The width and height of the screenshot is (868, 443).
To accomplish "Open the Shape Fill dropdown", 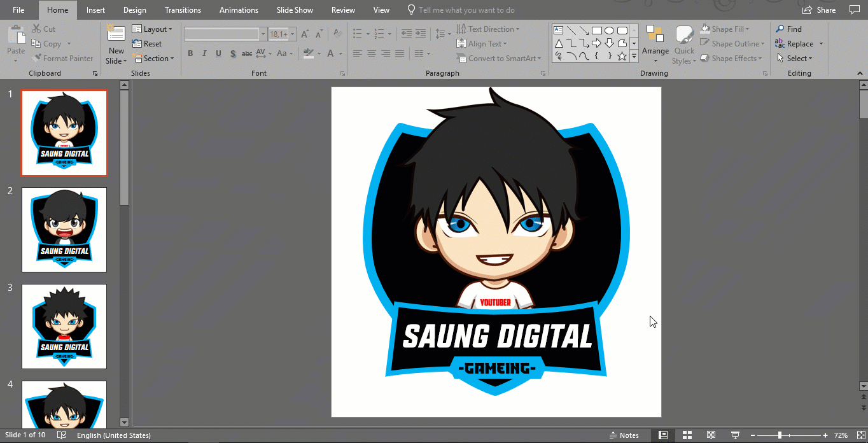I will [725, 29].
